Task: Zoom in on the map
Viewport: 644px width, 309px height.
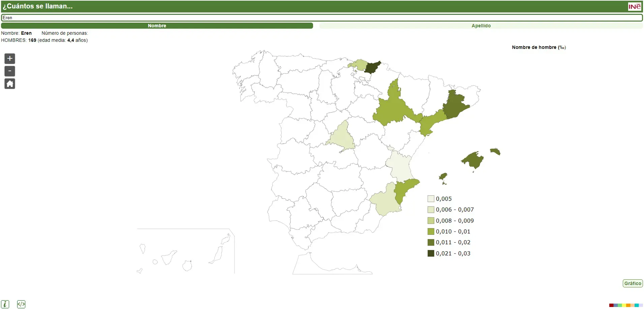Action: coord(10,59)
